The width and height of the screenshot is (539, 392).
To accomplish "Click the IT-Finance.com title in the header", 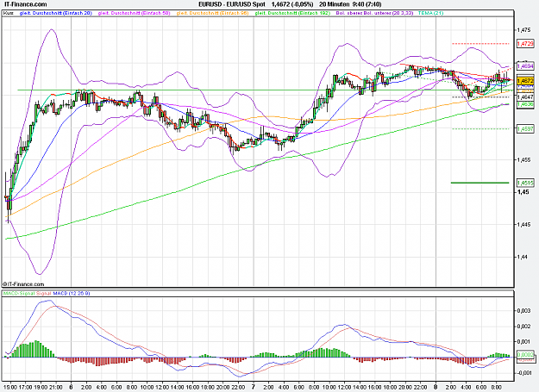I will pos(25,4).
